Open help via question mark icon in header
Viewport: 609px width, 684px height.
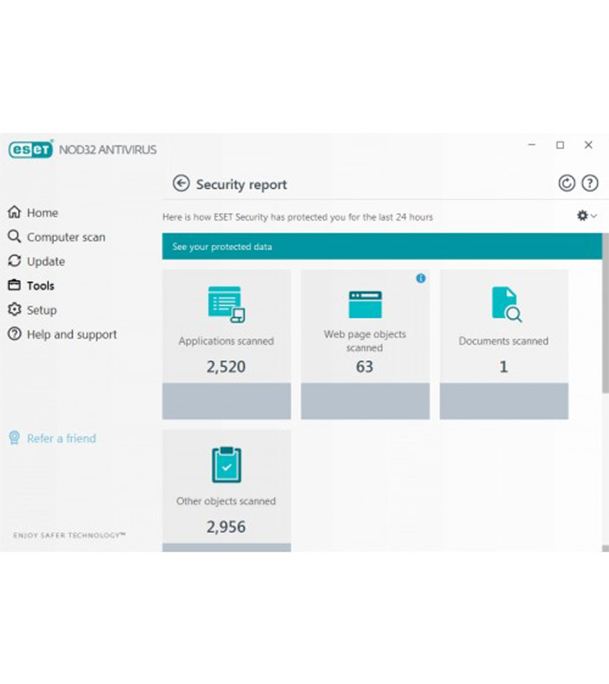point(590,183)
